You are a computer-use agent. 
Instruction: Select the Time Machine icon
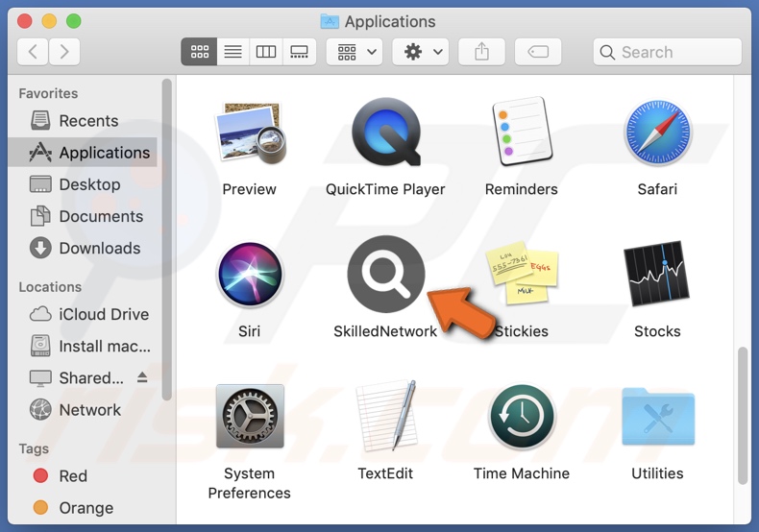click(521, 417)
